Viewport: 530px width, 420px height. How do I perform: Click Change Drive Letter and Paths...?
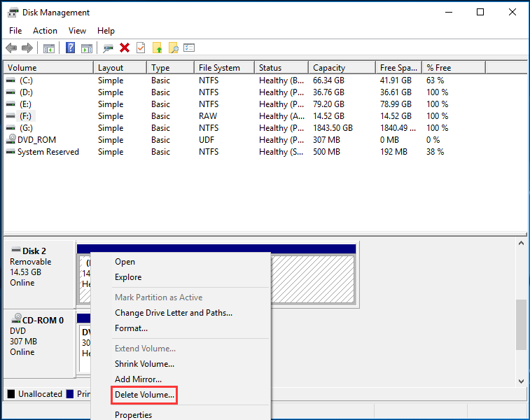click(173, 313)
